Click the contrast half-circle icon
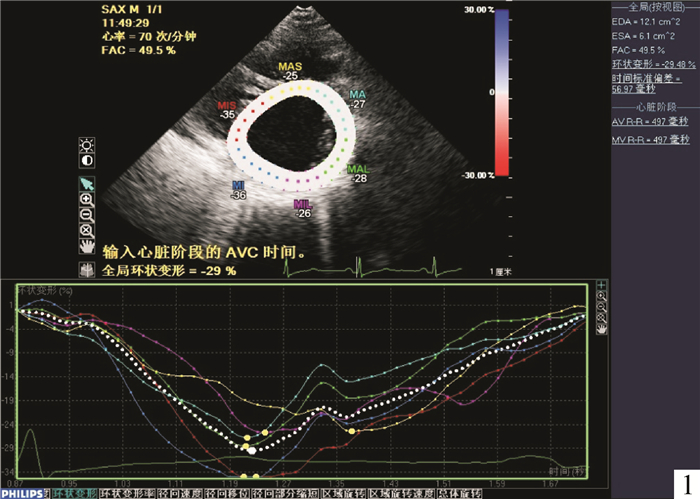The width and height of the screenshot is (700, 499). tap(87, 158)
